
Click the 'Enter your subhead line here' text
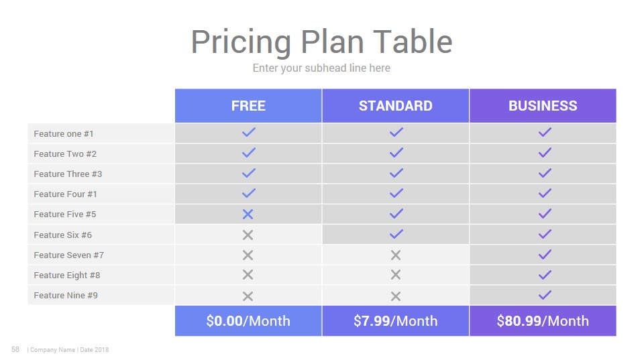tap(321, 68)
